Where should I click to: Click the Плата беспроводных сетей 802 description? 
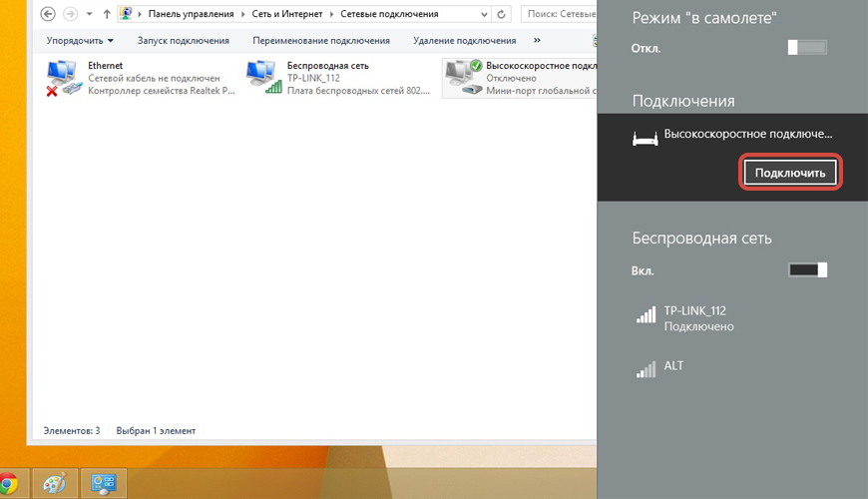358,90
